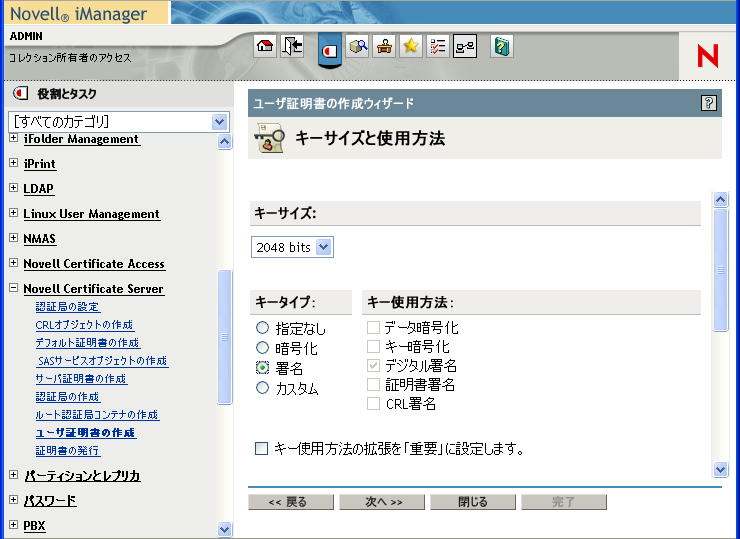This screenshot has width=740, height=539.
Task: Toggle the デジタル署名 checkbox
Action: [373, 365]
